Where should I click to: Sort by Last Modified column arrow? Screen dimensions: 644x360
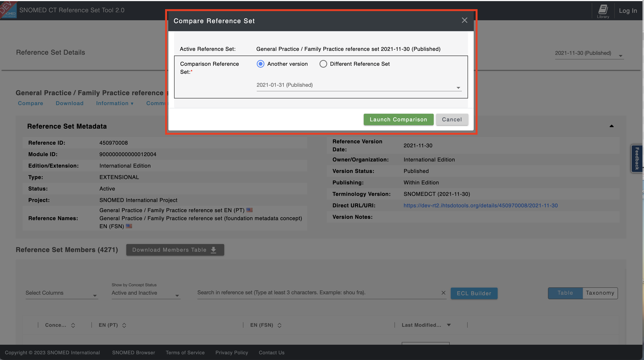click(449, 325)
